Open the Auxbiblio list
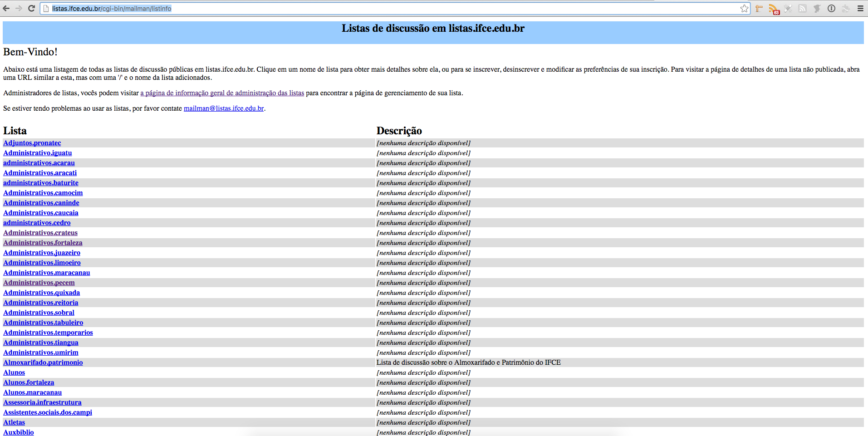 (19, 432)
